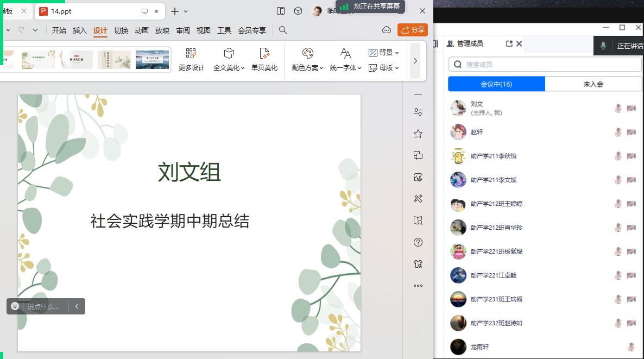Open 更多设计 (more designs) gallery
The width and height of the screenshot is (644, 359).
[x=191, y=59]
